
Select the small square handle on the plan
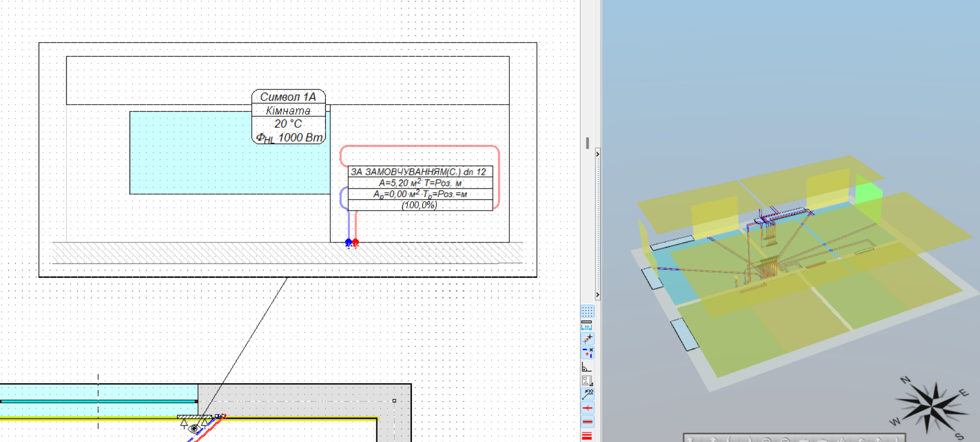[x=394, y=401]
